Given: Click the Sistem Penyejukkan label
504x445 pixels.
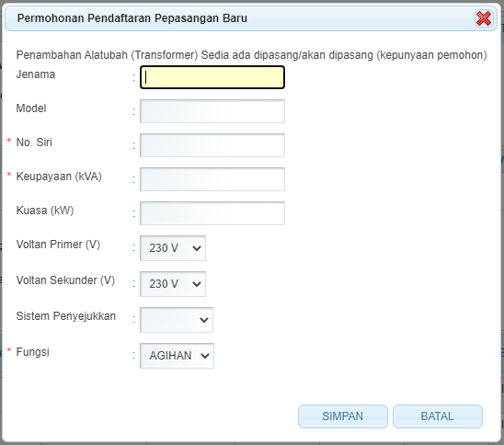Looking at the screenshot, I should [66, 316].
